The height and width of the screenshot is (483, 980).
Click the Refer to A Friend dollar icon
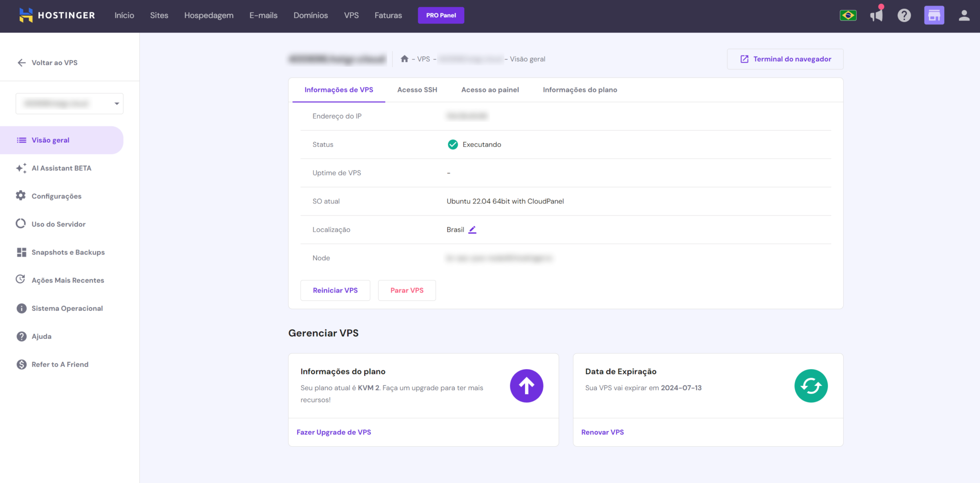[x=22, y=364]
